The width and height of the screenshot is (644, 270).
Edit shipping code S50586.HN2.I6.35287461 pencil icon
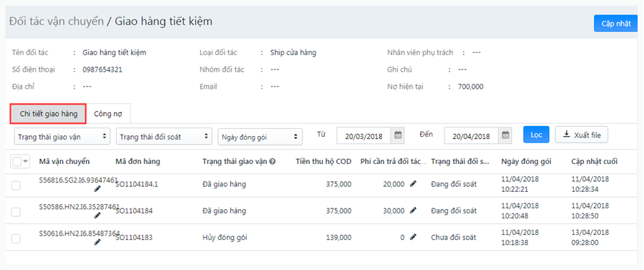pyautogui.click(x=97, y=216)
